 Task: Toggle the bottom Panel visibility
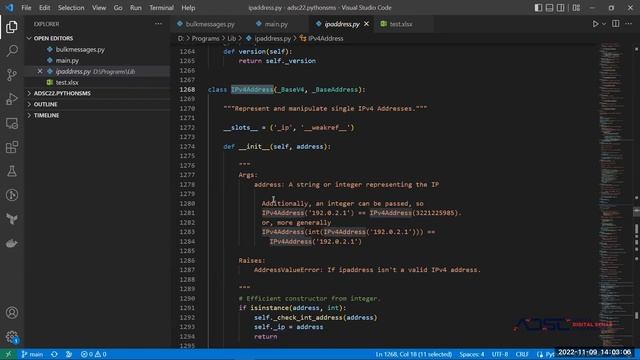(x=549, y=8)
